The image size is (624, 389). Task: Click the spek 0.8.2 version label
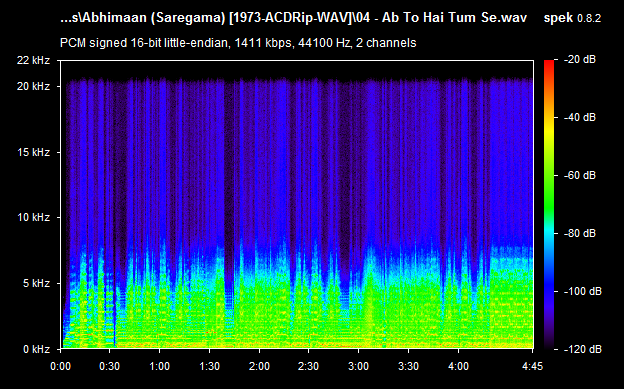(572, 18)
